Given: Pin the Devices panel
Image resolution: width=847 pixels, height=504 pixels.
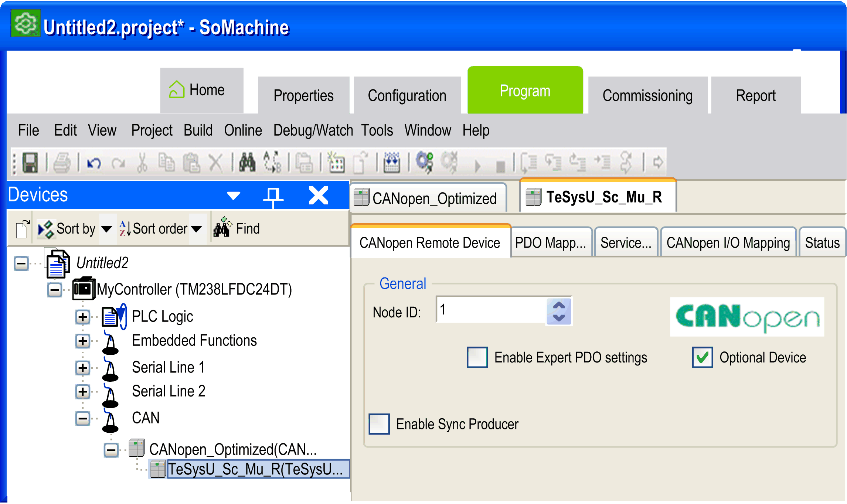Looking at the screenshot, I should tap(273, 195).
